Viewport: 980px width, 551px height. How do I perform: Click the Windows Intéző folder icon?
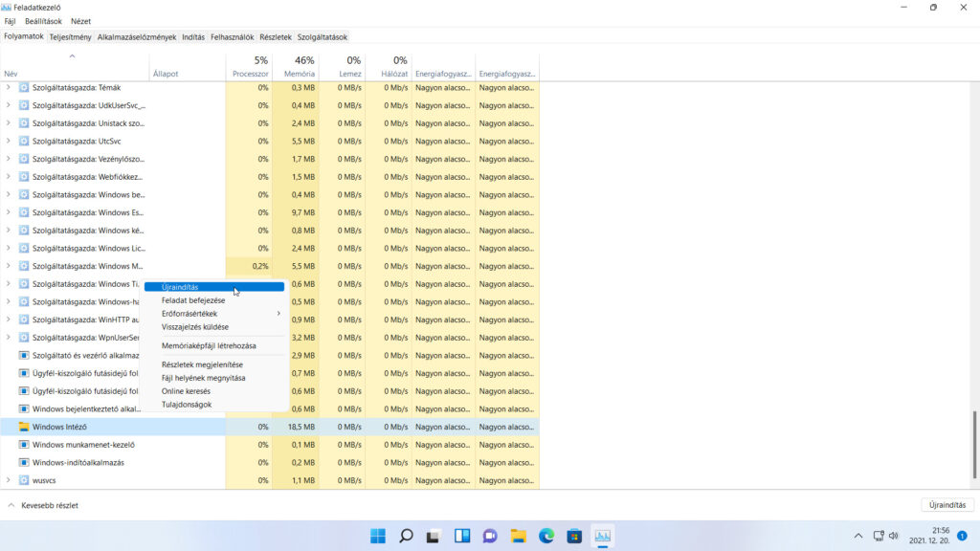(x=24, y=427)
